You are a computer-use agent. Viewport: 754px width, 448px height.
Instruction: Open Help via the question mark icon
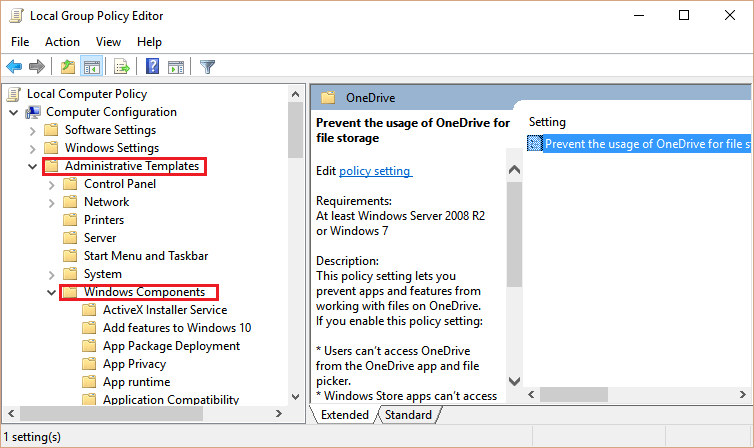tap(152, 66)
